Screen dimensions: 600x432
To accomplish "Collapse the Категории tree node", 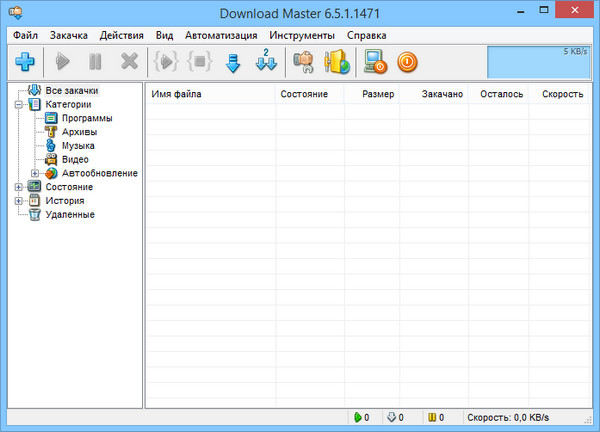I will point(19,104).
